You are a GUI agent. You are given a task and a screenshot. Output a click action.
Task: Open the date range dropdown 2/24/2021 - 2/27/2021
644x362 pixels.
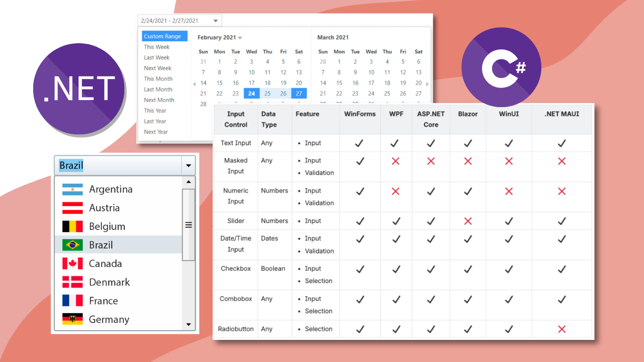pyautogui.click(x=180, y=21)
